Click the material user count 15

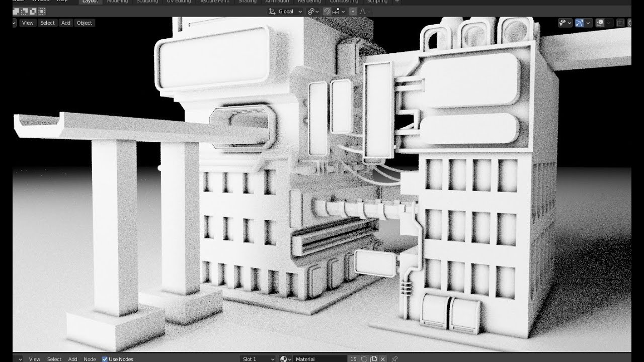click(353, 359)
